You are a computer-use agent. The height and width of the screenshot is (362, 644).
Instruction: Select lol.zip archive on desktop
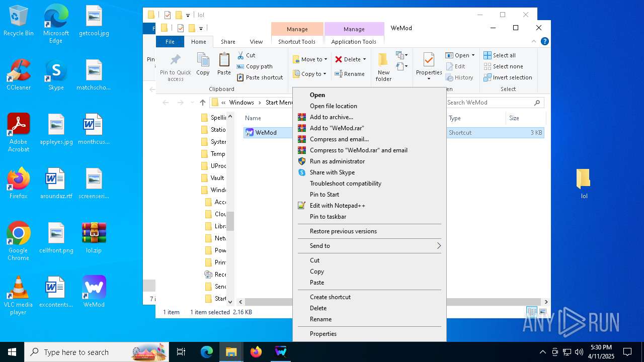point(94,238)
